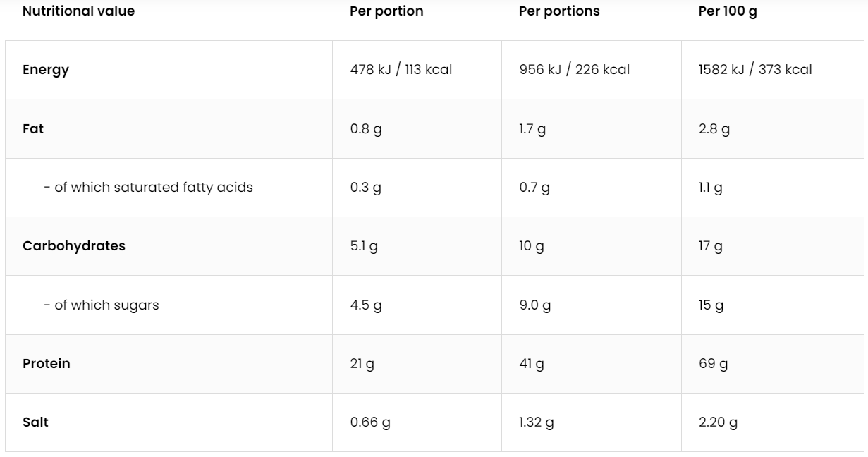
Task: Click the 0.66 g salt value
Action: pyautogui.click(x=370, y=422)
